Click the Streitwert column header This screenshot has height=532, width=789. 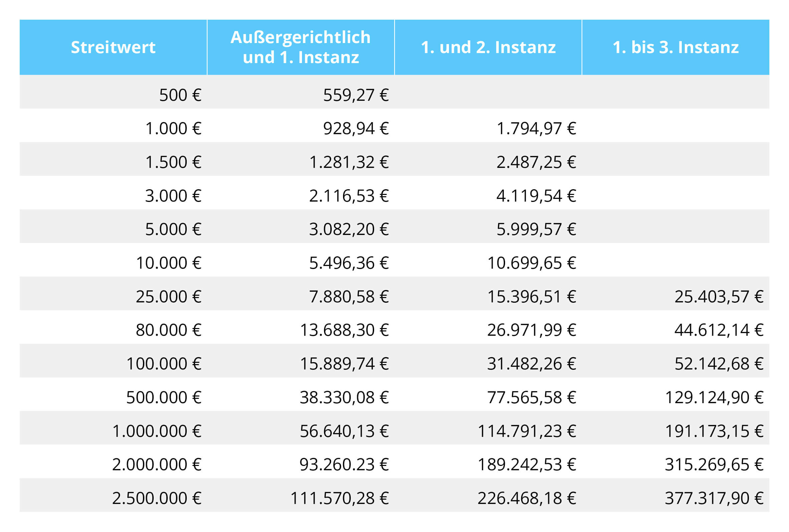(113, 47)
